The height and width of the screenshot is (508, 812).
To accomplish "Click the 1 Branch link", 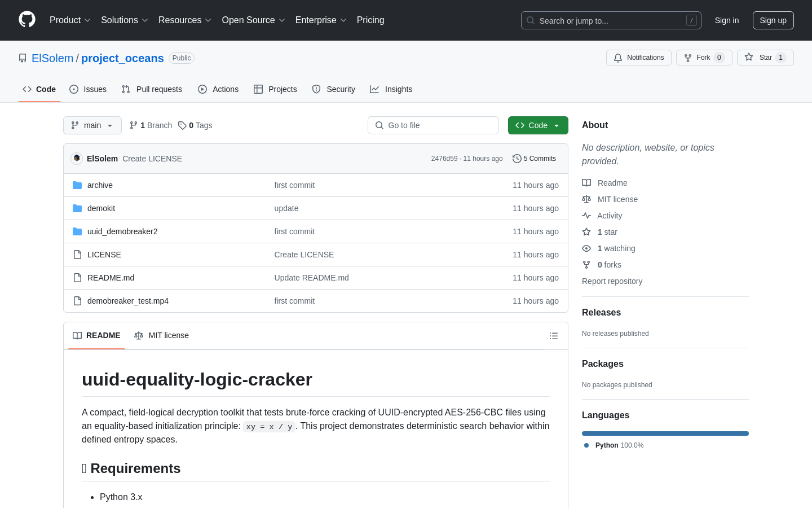I will point(151,125).
